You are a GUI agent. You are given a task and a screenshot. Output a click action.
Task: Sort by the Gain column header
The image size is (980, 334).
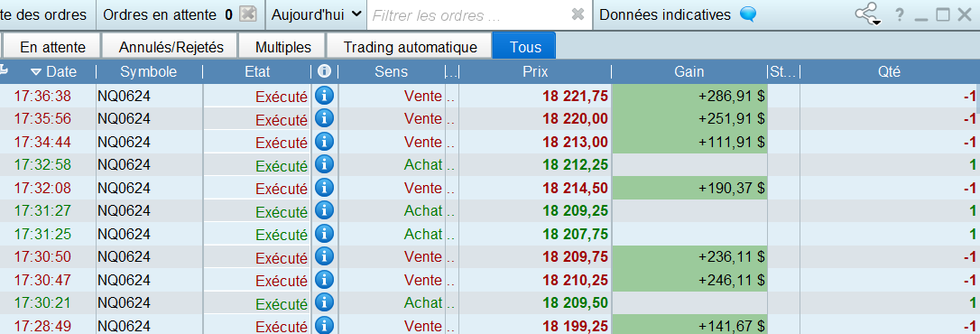click(689, 72)
